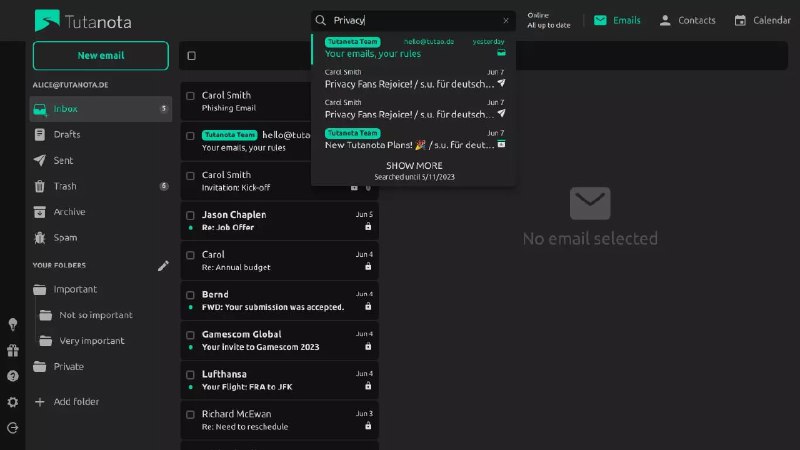Go to the Trash folder

[x=64, y=186]
